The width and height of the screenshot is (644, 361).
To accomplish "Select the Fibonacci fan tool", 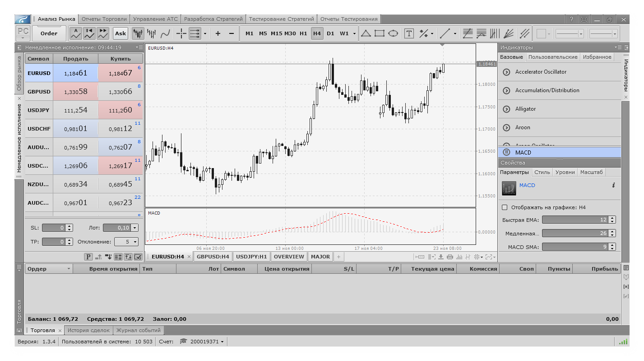I will 509,33.
